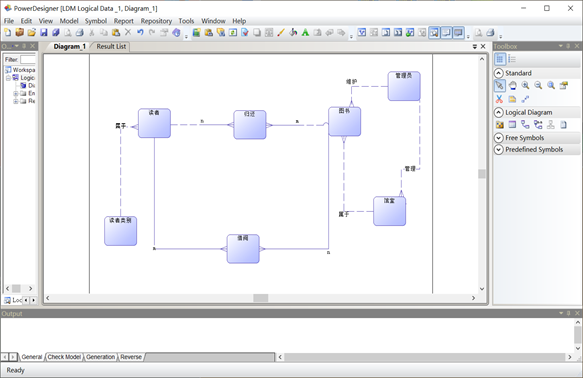Select the Link tool in Toolbox Standard group

pyautogui.click(x=525, y=99)
